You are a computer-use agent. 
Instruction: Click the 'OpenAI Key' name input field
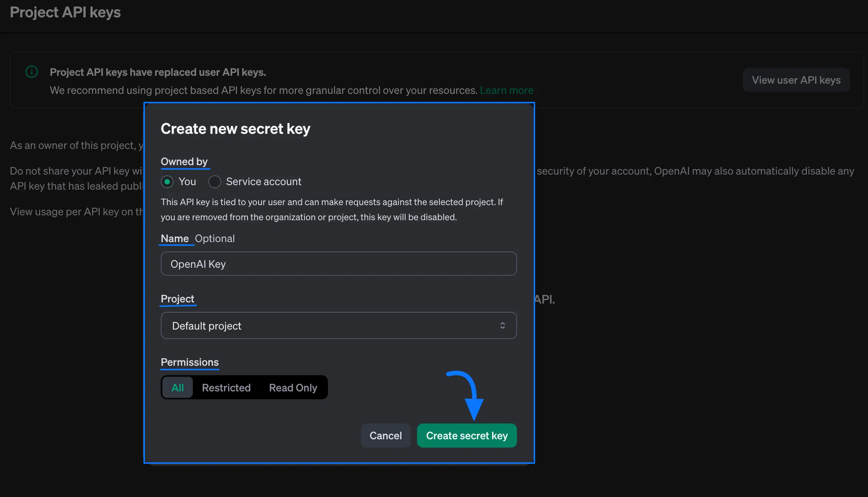[339, 264]
